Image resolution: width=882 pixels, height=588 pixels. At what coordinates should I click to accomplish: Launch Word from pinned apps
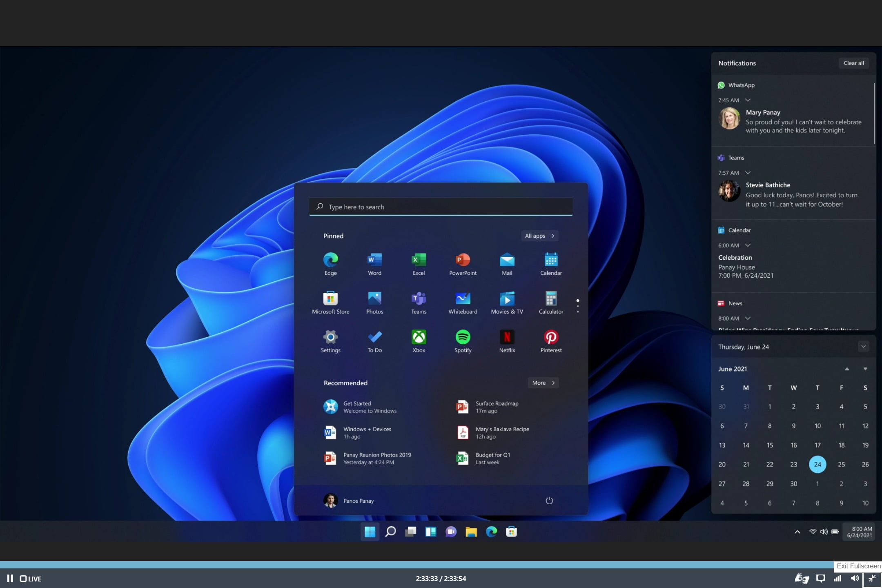pyautogui.click(x=374, y=264)
